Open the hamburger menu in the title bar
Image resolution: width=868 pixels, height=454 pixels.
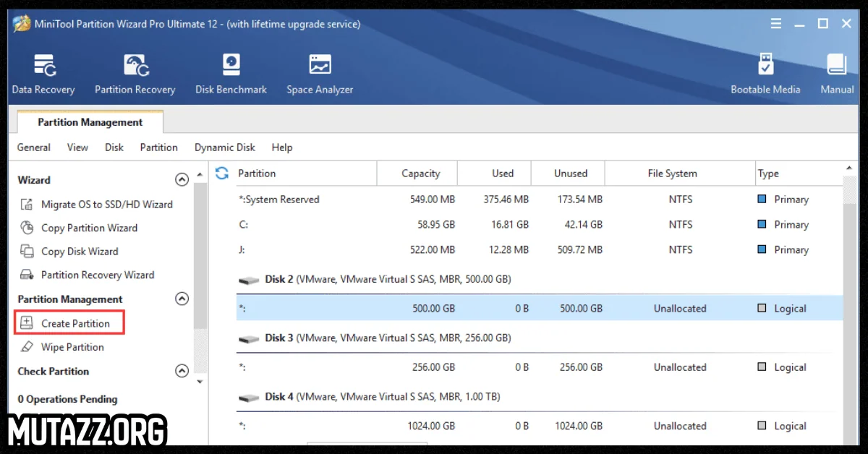click(x=775, y=23)
